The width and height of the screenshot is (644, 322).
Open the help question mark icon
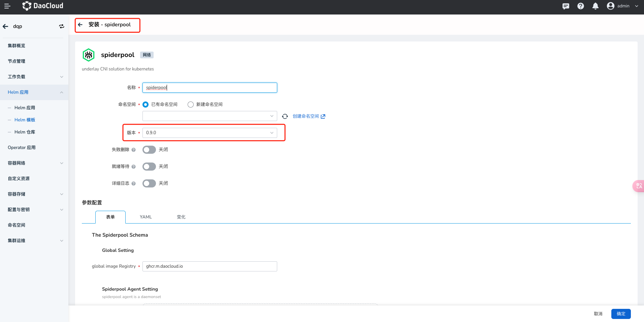point(581,6)
